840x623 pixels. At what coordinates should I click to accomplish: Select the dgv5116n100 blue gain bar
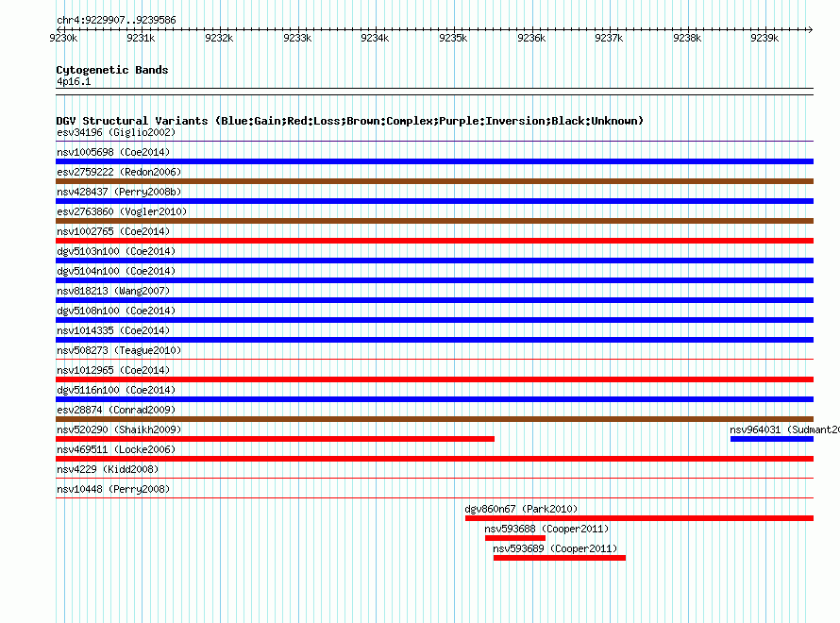click(x=434, y=399)
